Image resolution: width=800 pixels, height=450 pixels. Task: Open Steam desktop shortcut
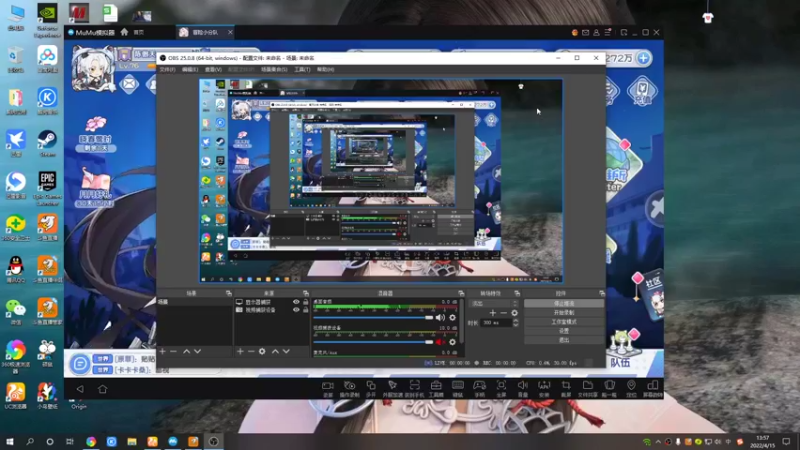(47, 143)
